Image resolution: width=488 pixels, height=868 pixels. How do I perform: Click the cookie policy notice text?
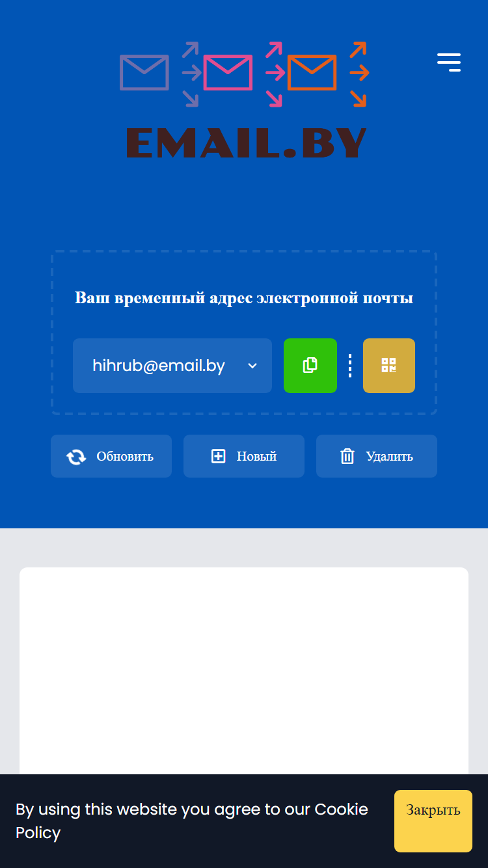(x=192, y=821)
